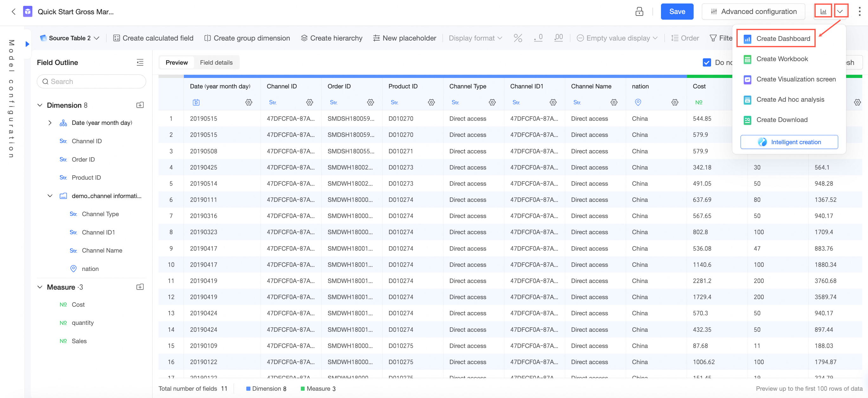868x398 pixels.
Task: Open the three-dot more options menu
Action: (859, 11)
